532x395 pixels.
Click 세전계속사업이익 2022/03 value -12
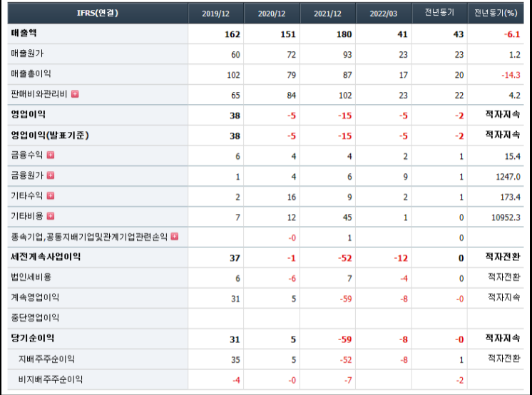point(401,258)
